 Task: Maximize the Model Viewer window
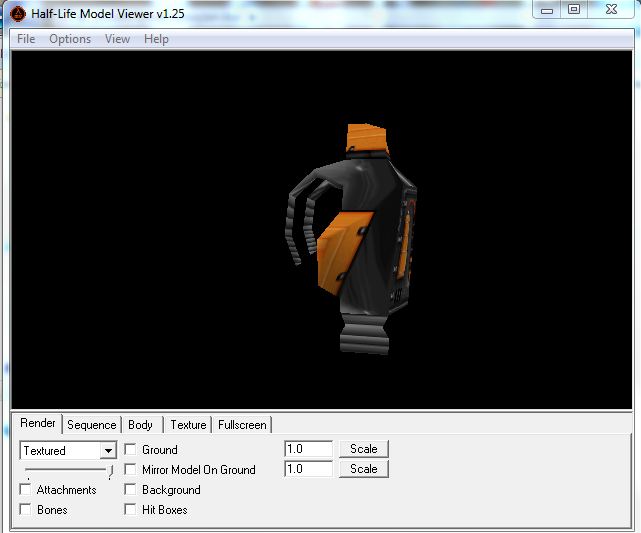[574, 10]
